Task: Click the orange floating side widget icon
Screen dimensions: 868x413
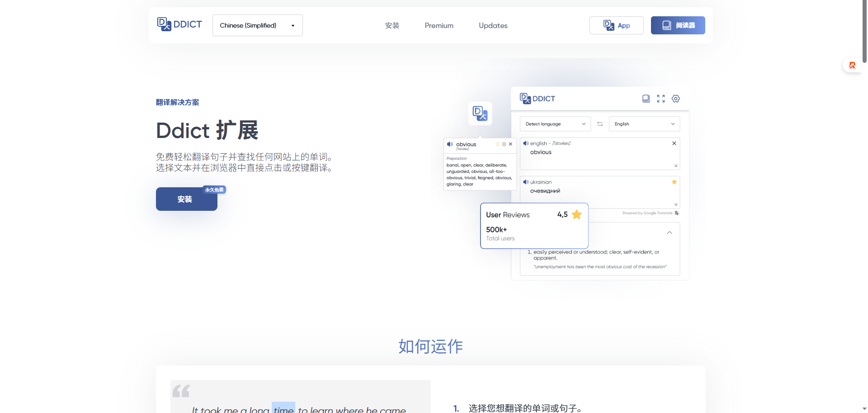Action: (x=852, y=66)
